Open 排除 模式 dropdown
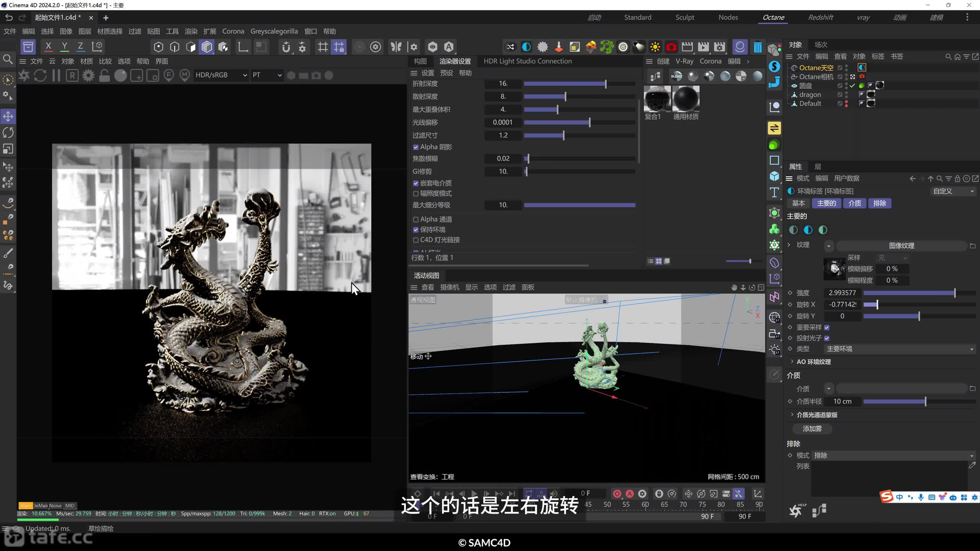 (893, 455)
